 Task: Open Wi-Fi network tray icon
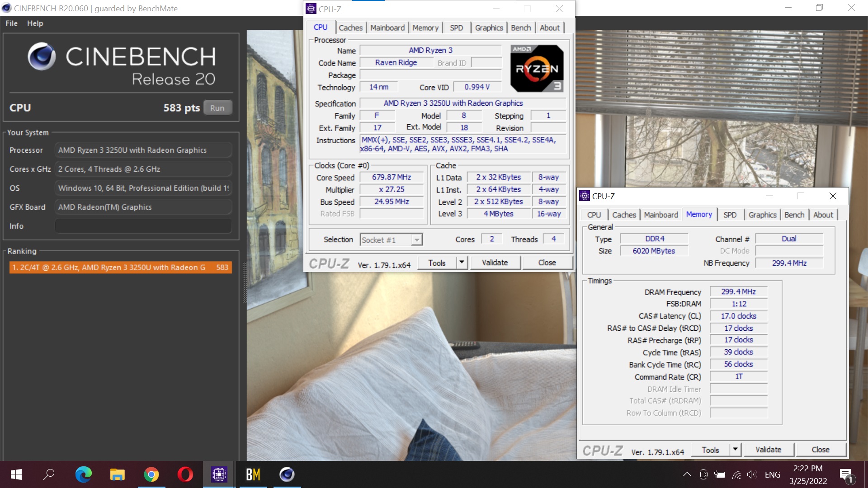tap(736, 474)
